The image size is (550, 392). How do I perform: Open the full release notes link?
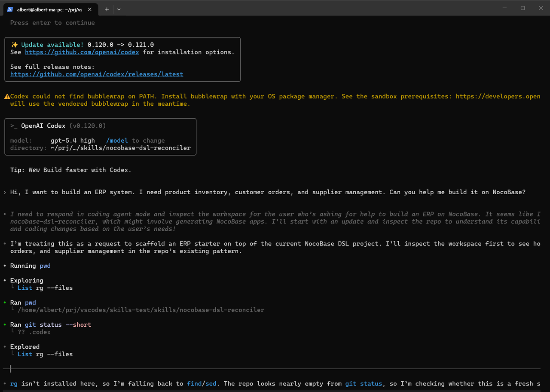97,74
